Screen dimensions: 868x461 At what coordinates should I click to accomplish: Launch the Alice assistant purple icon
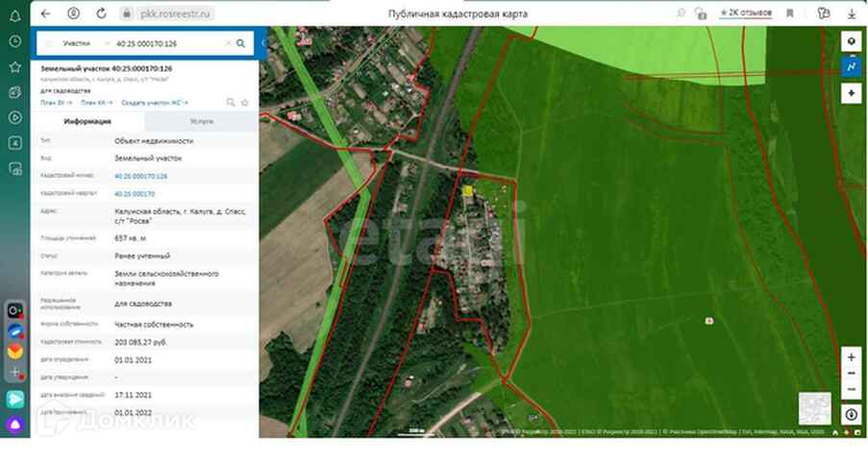(15, 425)
